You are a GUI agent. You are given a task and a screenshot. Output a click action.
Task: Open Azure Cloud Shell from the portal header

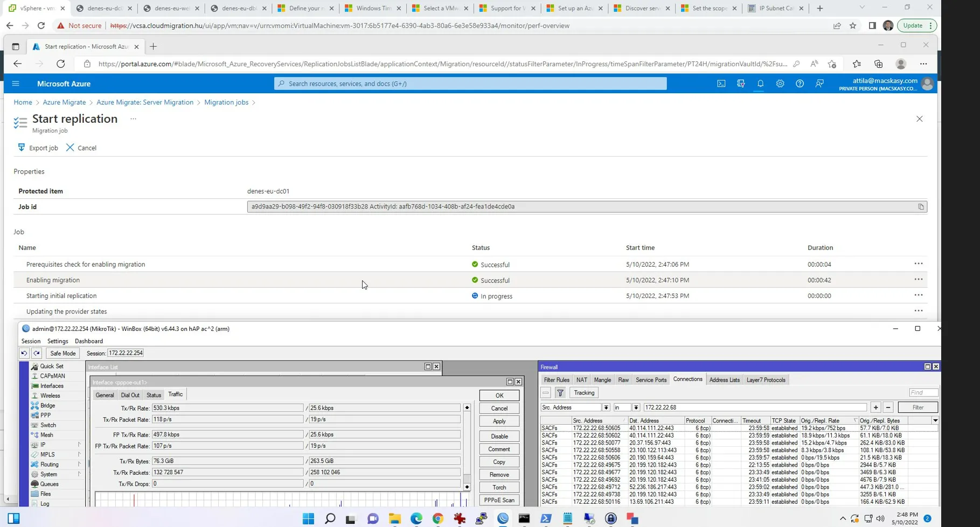coord(721,84)
